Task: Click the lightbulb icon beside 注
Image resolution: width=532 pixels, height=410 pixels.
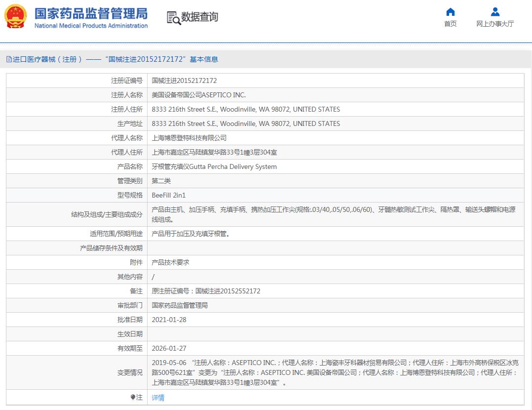Action: point(133,398)
